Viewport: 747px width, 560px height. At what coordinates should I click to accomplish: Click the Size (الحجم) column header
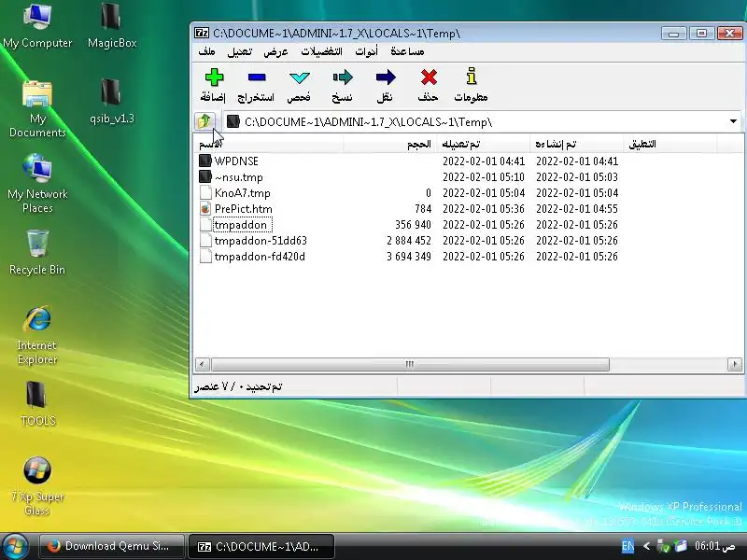point(389,144)
